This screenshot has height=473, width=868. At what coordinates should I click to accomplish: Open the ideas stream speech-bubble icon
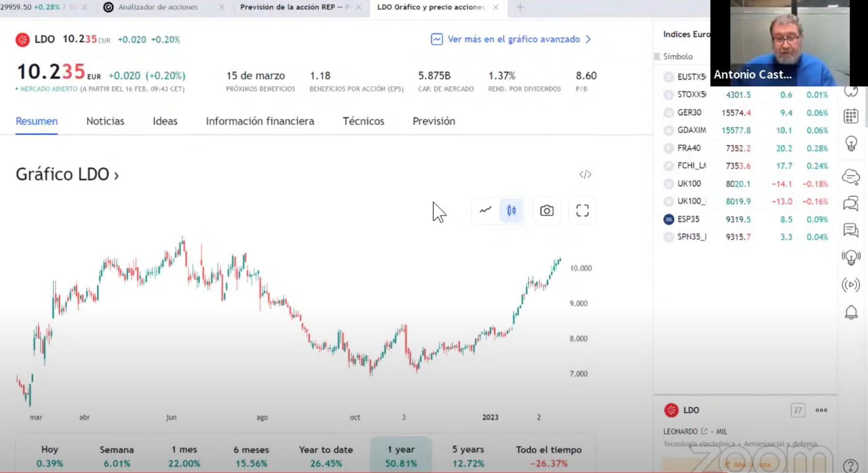click(850, 230)
